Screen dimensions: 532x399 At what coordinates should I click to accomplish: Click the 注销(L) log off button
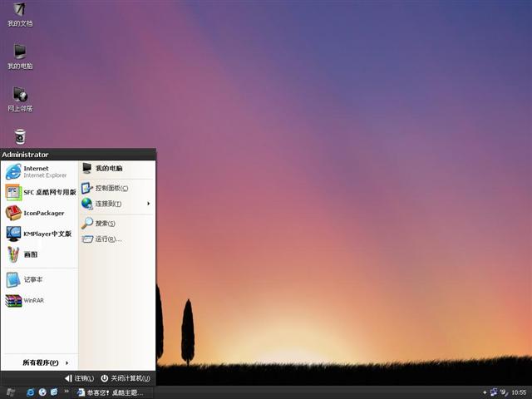click(x=79, y=378)
